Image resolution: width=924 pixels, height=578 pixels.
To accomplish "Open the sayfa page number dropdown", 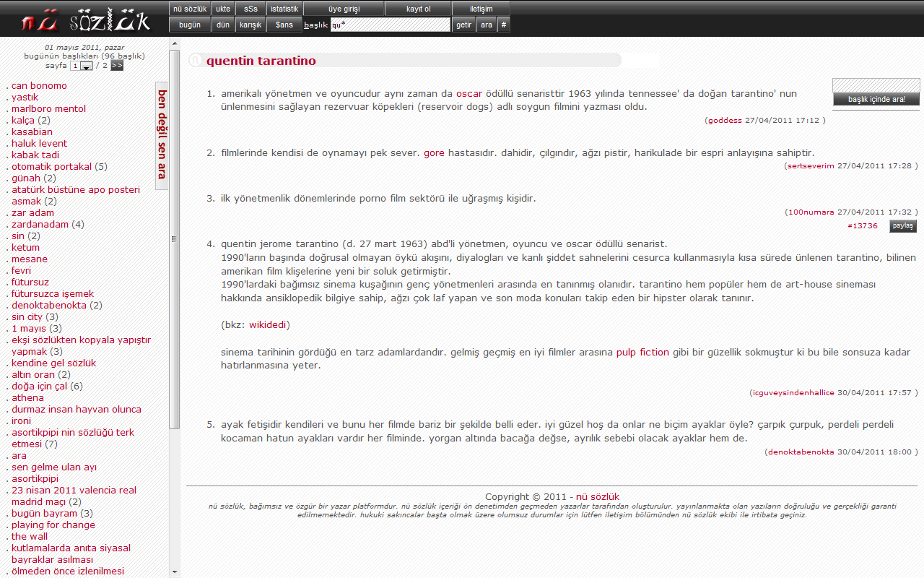I will pos(82,66).
